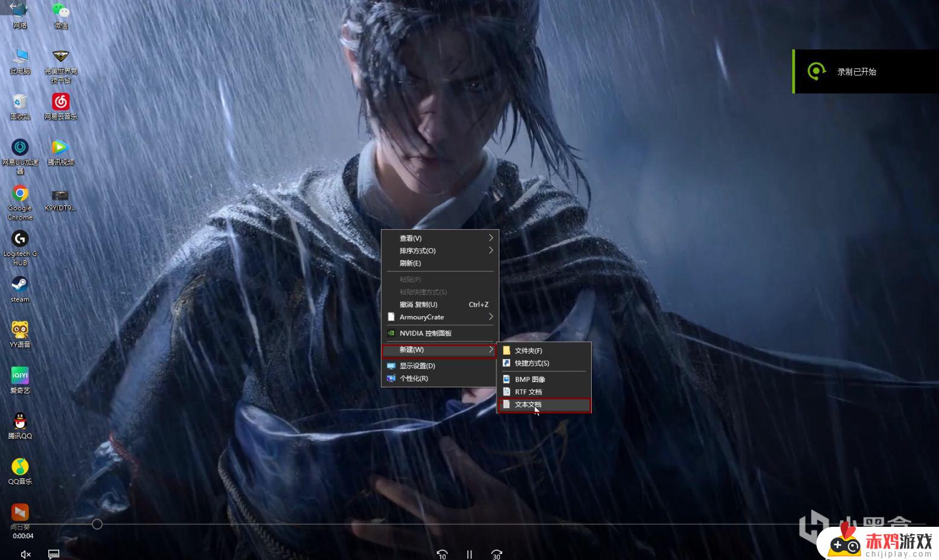The width and height of the screenshot is (939, 560).
Task: Select the 回收站 recycle bin icon
Action: [20, 107]
